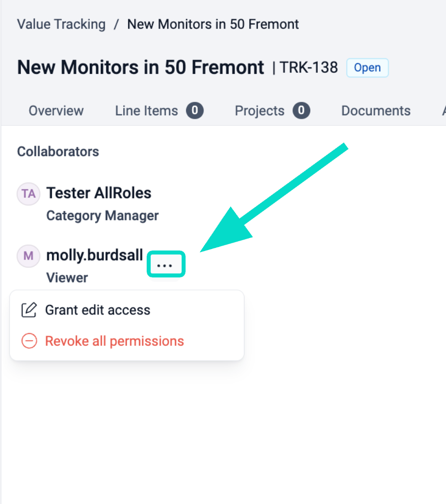Click the Open status badge
446x504 pixels.
pos(368,68)
